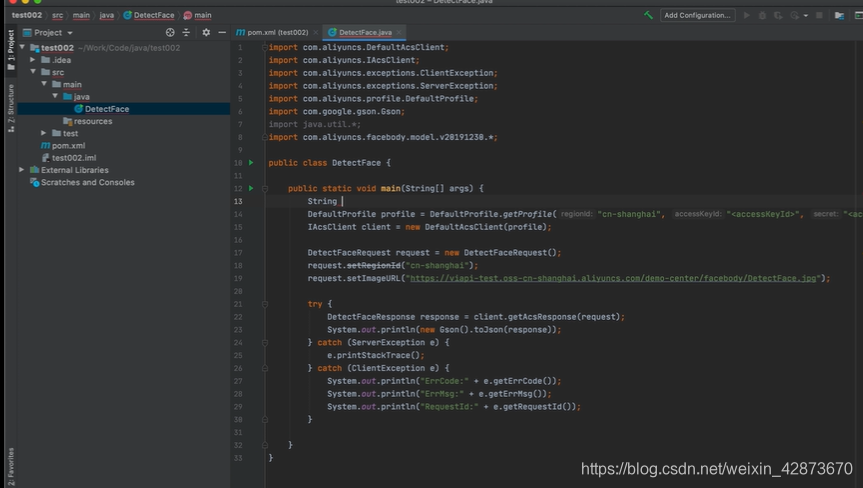
Task: Click the terminal-style icon at toolbar far right
Action: click(858, 15)
